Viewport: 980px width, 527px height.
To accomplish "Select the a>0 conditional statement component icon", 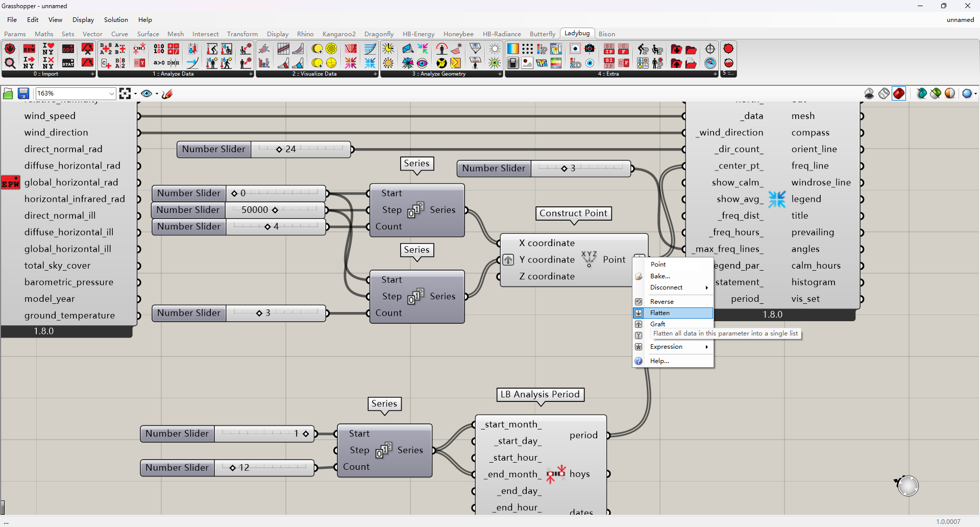I will (159, 63).
